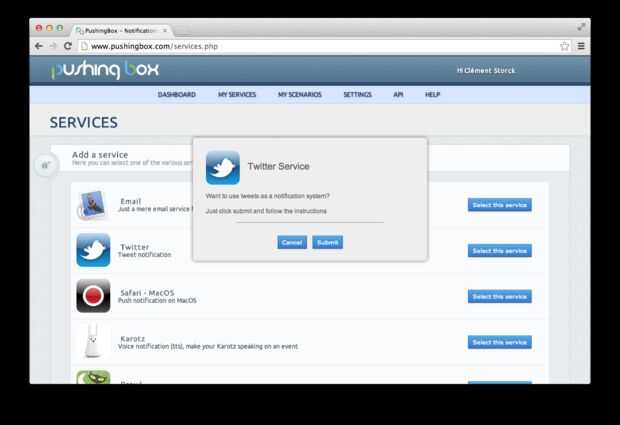
Task: Click the browser forward arrow
Action: (x=53, y=46)
